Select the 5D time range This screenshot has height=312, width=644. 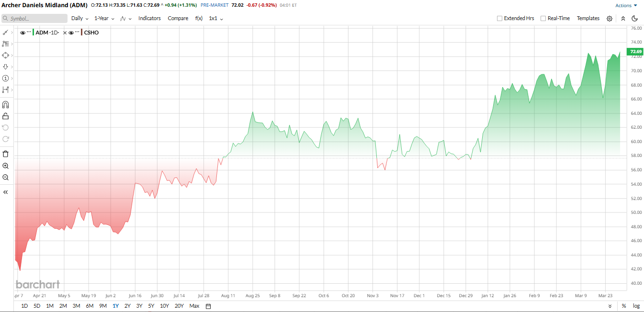tap(37, 306)
